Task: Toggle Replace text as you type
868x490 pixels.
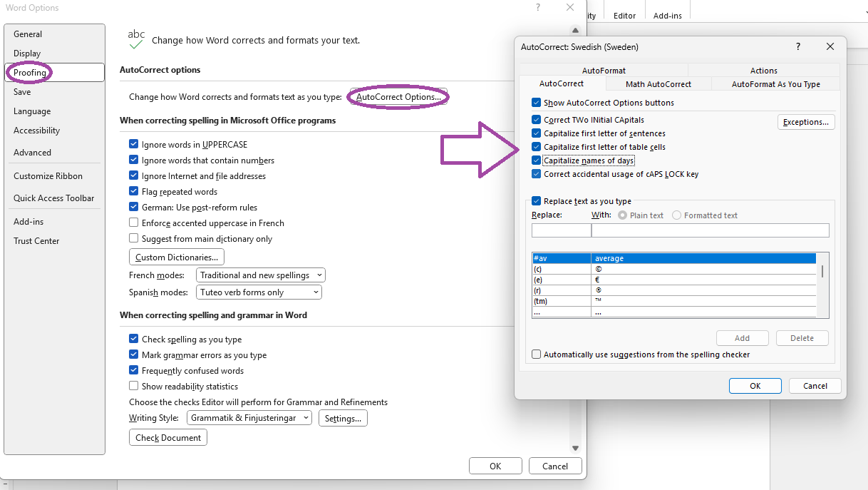Action: [536, 201]
